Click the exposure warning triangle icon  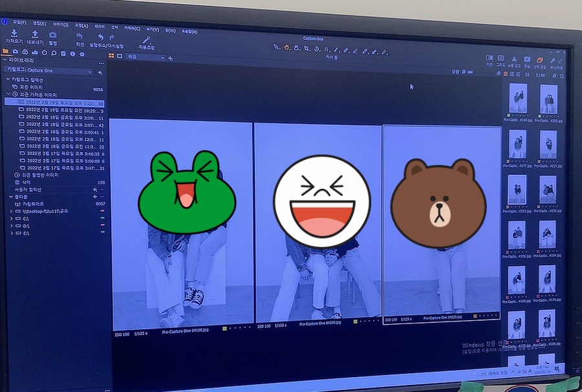[514, 59]
